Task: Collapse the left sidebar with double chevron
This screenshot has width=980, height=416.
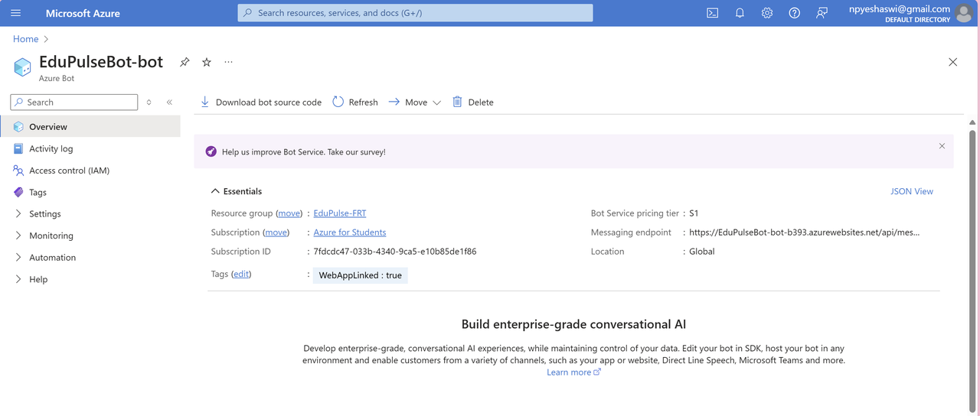Action: click(x=169, y=102)
